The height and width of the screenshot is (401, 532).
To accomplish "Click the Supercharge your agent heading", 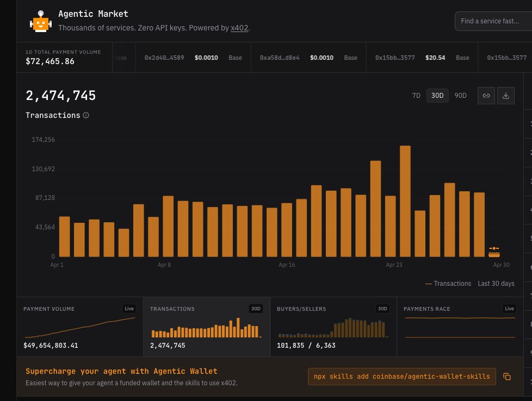I will (121, 371).
